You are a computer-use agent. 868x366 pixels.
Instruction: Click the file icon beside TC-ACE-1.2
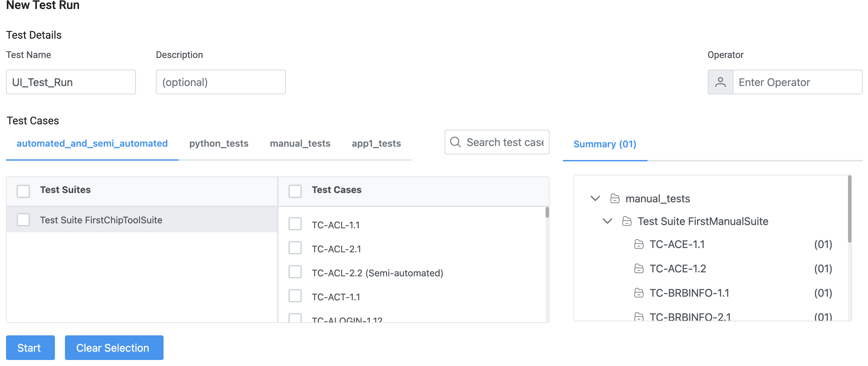click(639, 268)
